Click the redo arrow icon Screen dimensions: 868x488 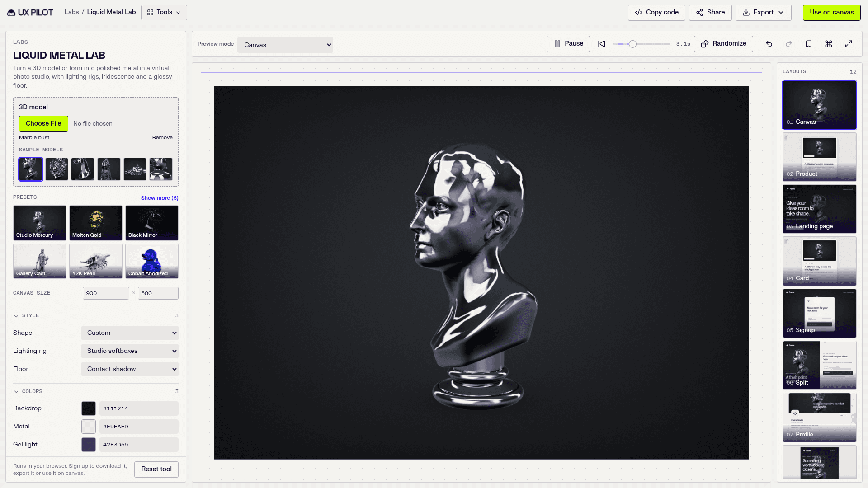coord(789,44)
